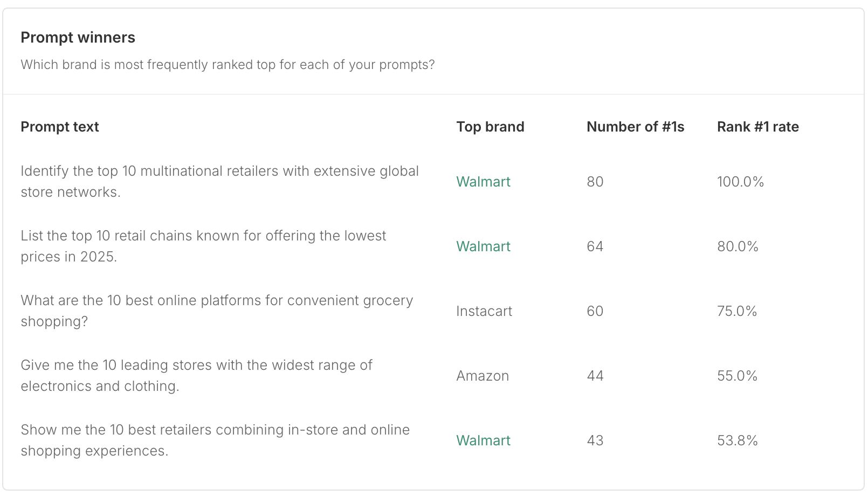868x496 pixels.
Task: Select the Instacart top brand cell
Action: (x=484, y=311)
